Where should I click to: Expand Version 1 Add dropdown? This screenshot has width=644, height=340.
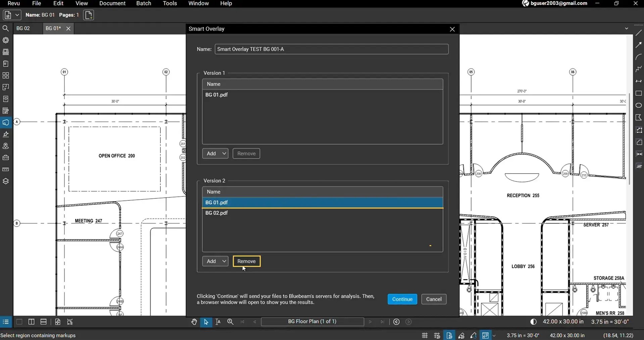(224, 154)
